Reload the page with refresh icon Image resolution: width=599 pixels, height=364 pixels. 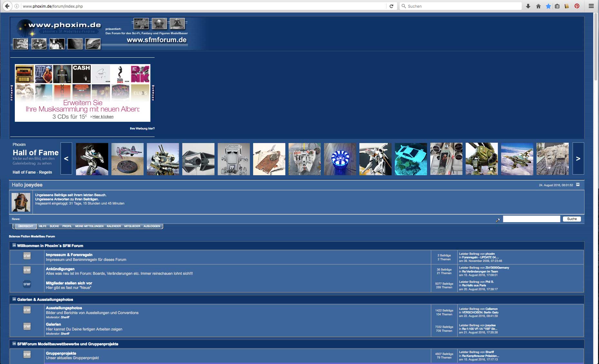tap(391, 6)
